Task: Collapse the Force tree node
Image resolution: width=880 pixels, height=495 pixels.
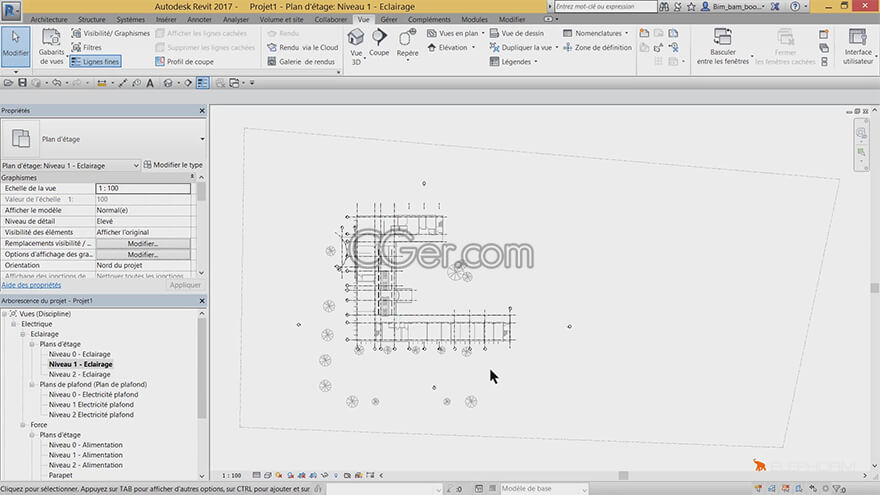Action: [22, 425]
